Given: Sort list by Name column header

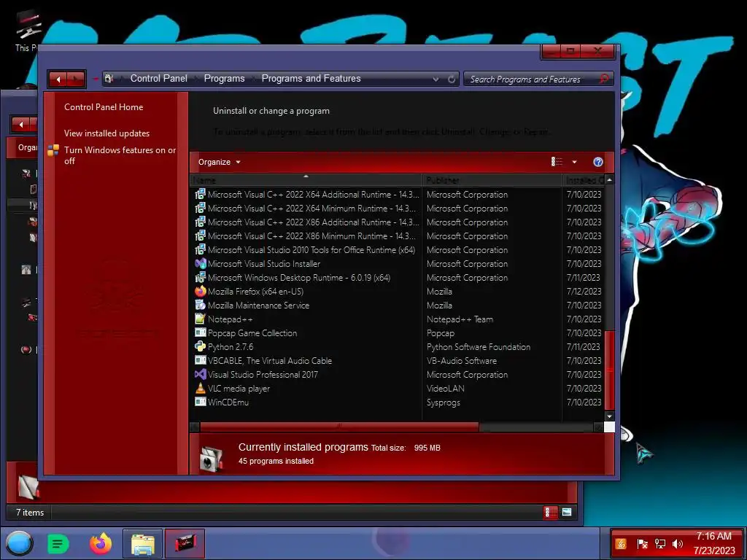Looking at the screenshot, I should coord(306,180).
